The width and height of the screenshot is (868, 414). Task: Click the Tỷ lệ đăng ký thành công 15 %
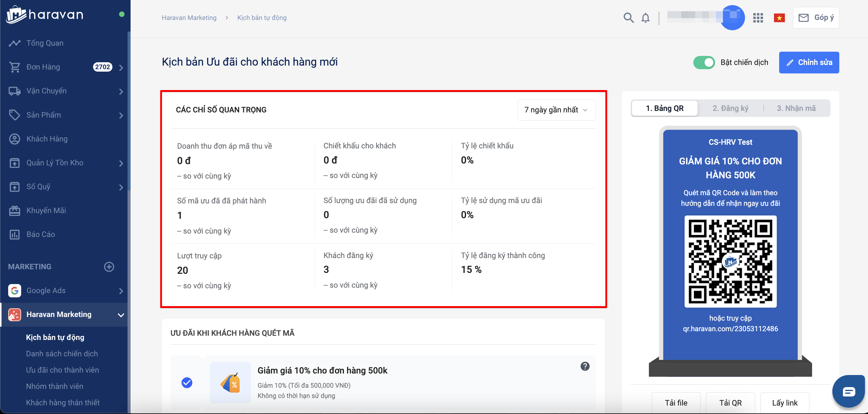471,270
